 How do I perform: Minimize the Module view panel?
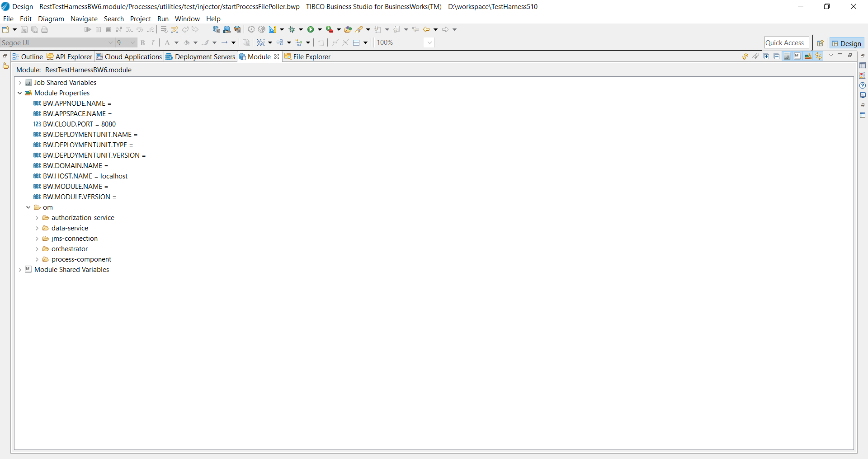coord(840,55)
